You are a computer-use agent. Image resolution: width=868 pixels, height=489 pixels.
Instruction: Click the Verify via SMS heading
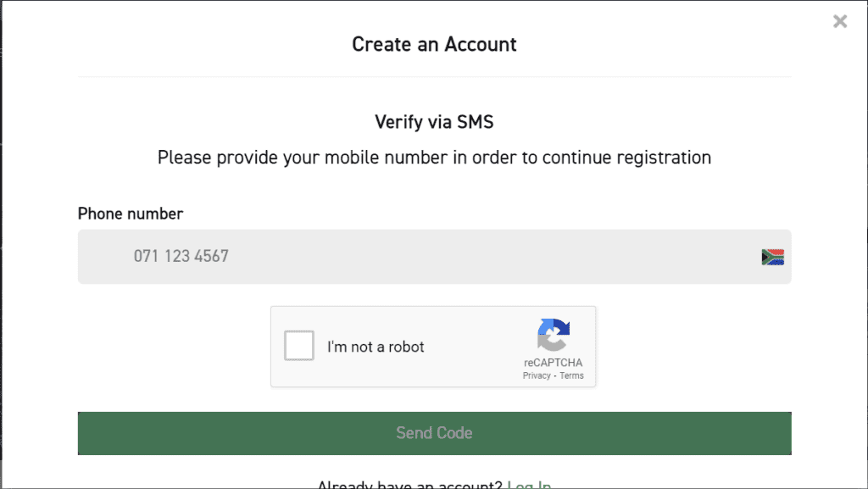pos(434,122)
